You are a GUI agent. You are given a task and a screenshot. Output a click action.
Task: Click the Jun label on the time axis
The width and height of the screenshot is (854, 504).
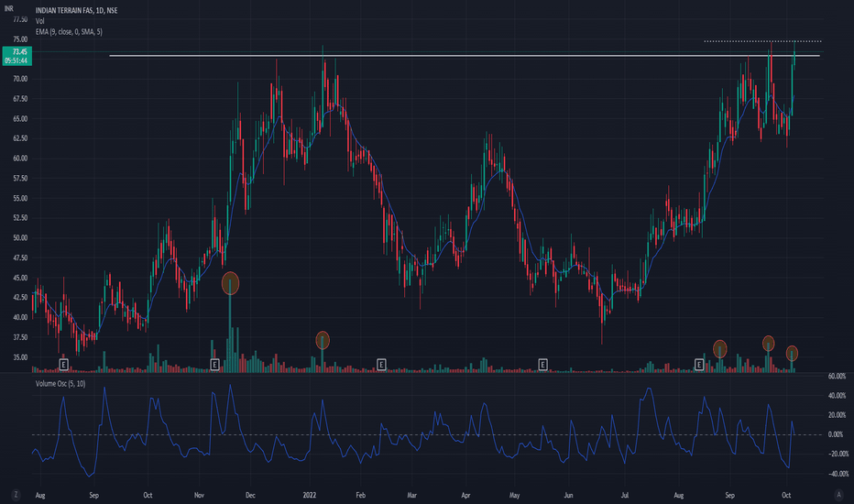568,495
